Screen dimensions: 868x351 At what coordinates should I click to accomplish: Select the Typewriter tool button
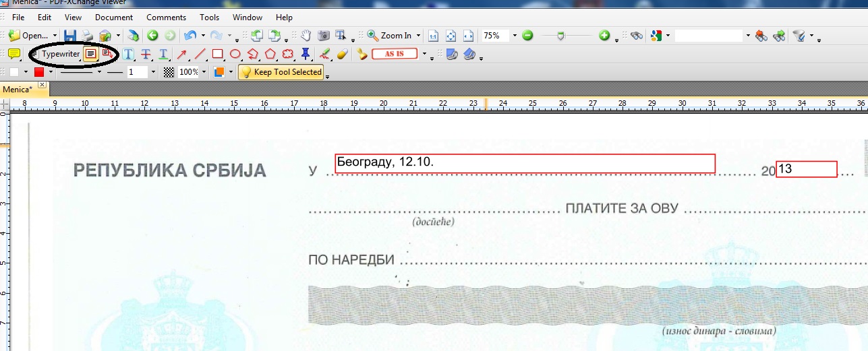click(55, 54)
